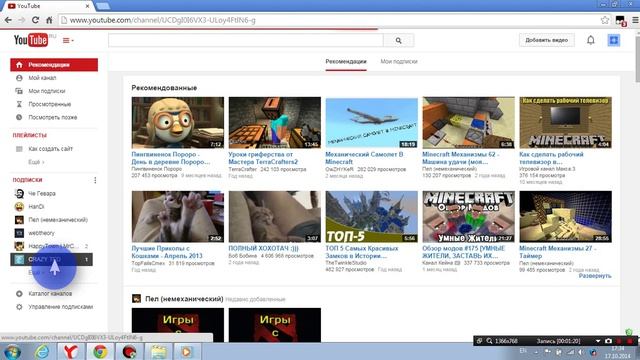Click the recorder screenshot camera icon
Viewport: 640px width, 360px height.
pyautogui.click(x=608, y=341)
